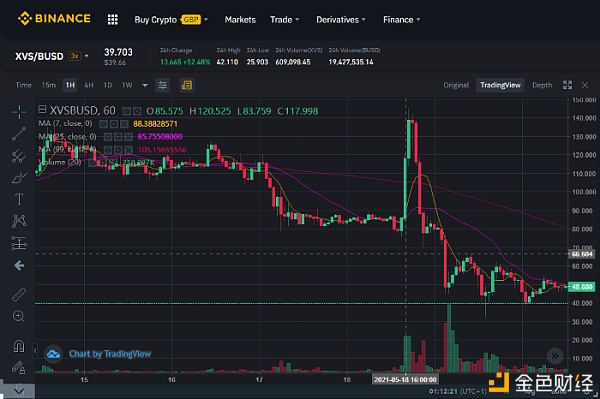Hide the MA 7 indicator visibility
Screen dimensions: 600x399
(x=103, y=124)
